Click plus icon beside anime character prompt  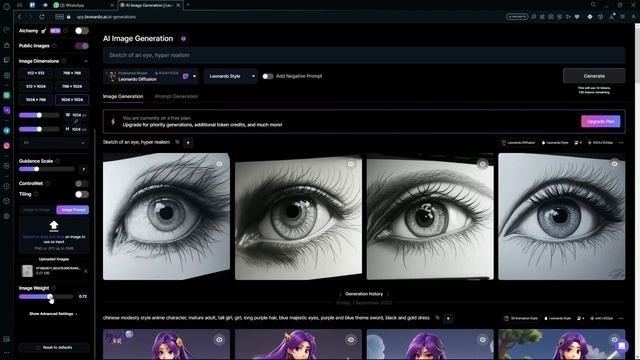(448, 318)
